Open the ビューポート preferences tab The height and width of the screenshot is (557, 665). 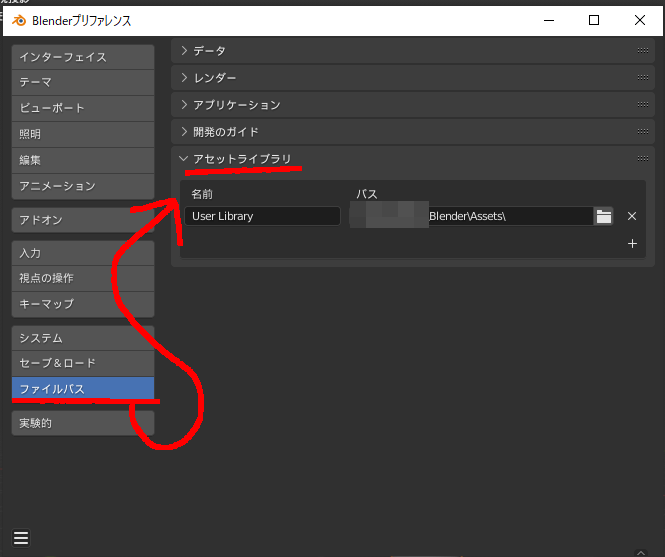(x=83, y=108)
